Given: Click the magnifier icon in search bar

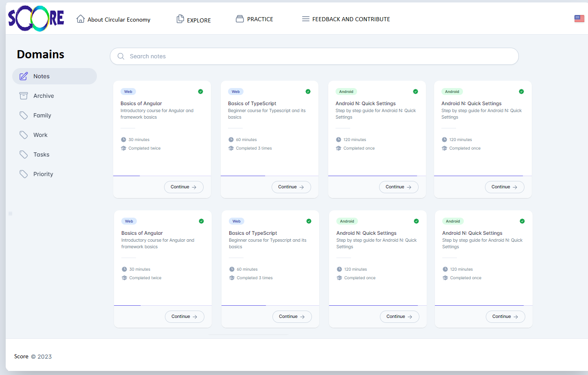Looking at the screenshot, I should click(121, 56).
